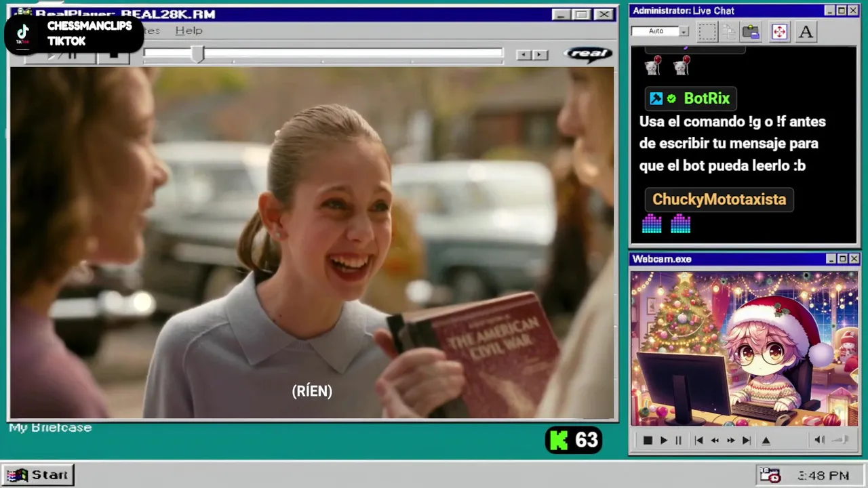
Task: Click the BotRix message text about comando !g
Action: pos(732,144)
